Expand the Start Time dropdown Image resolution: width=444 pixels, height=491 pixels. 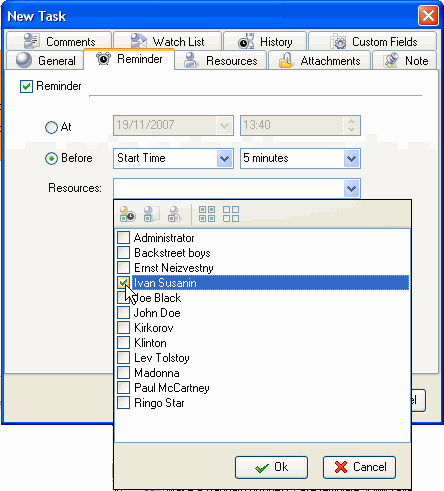(224, 158)
